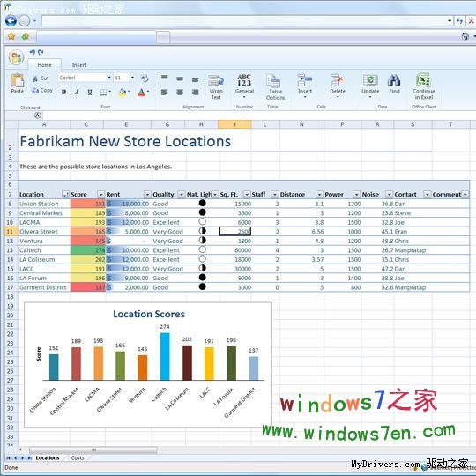Screen dimensions: 476x476
Task: Click the horizontal scrollbar thumb
Action: coord(93,450)
